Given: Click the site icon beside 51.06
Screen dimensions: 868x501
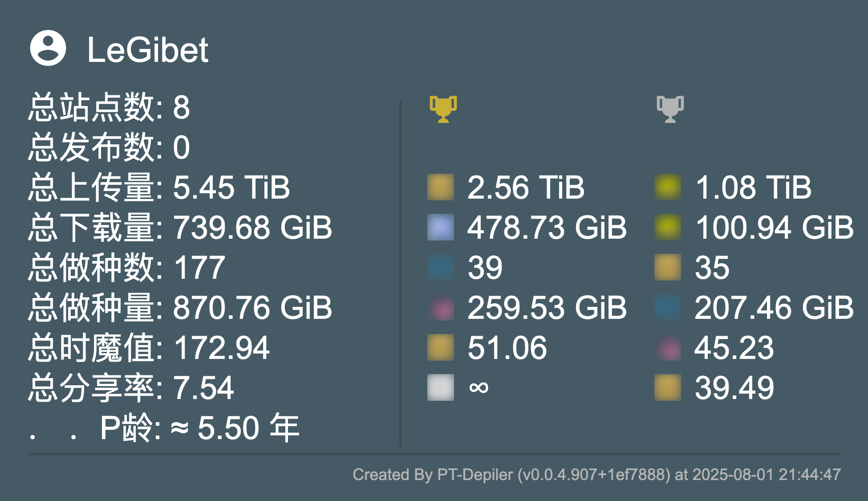Looking at the screenshot, I should 441,347.
